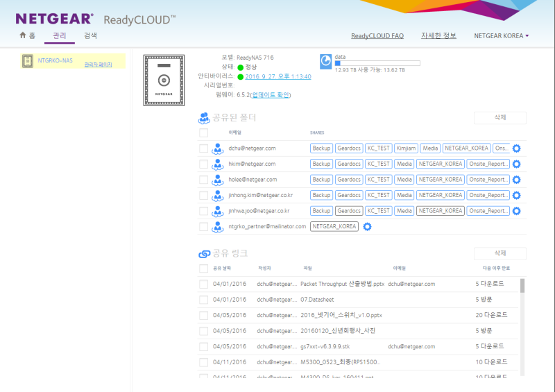Image resolution: width=555 pixels, height=392 pixels.
Task: Check the box for jinhwa.joo@netgear.co.kr
Action: pyautogui.click(x=203, y=211)
